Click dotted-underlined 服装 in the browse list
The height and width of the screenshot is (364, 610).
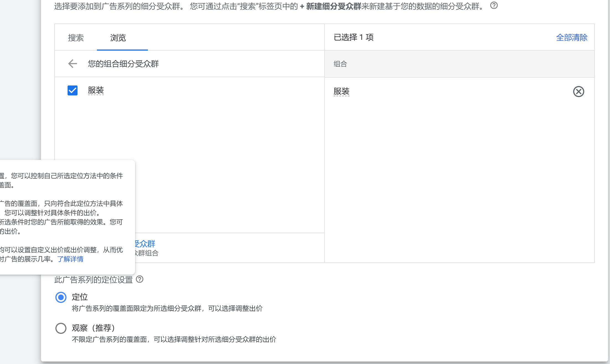96,90
